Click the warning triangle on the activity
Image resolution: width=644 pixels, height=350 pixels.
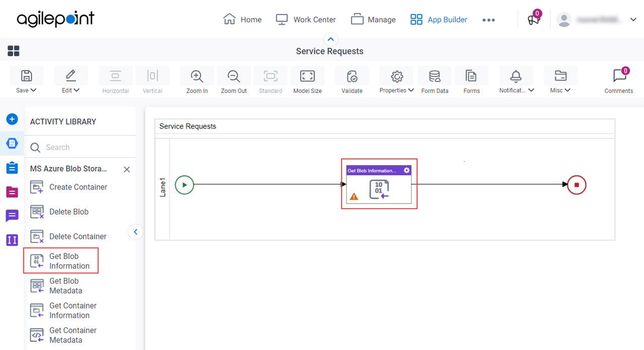(x=354, y=197)
